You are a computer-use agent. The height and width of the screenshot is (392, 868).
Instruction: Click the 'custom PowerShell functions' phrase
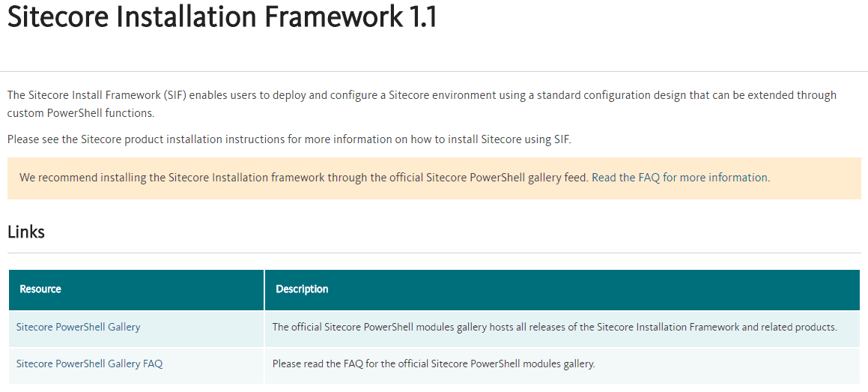80,113
